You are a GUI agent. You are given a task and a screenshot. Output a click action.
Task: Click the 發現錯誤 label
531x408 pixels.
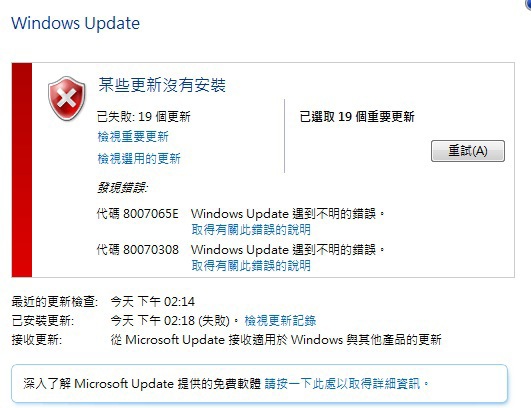[x=123, y=187]
